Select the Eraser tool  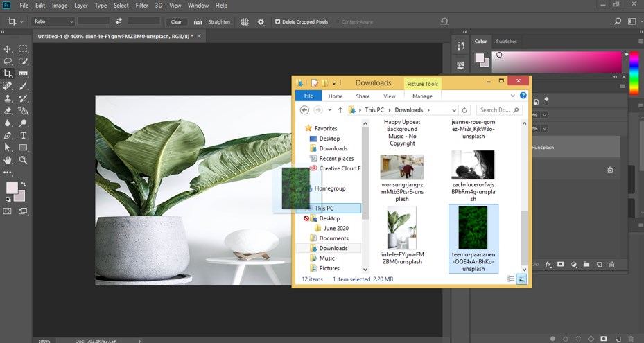[8, 110]
